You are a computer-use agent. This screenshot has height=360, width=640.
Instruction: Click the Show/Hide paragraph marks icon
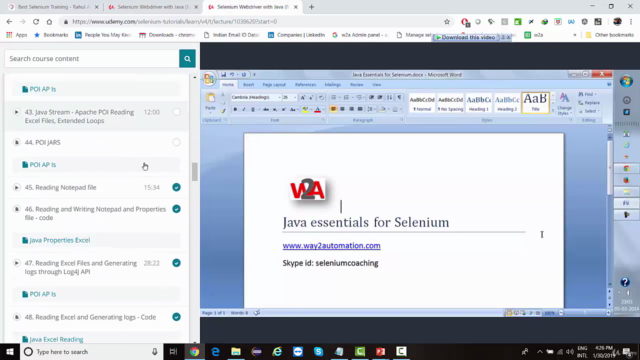point(399,97)
